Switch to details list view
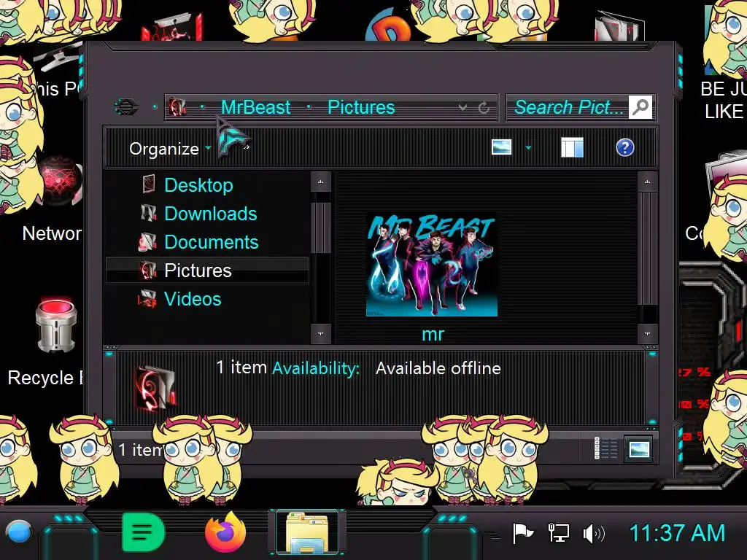 pyautogui.click(x=606, y=448)
